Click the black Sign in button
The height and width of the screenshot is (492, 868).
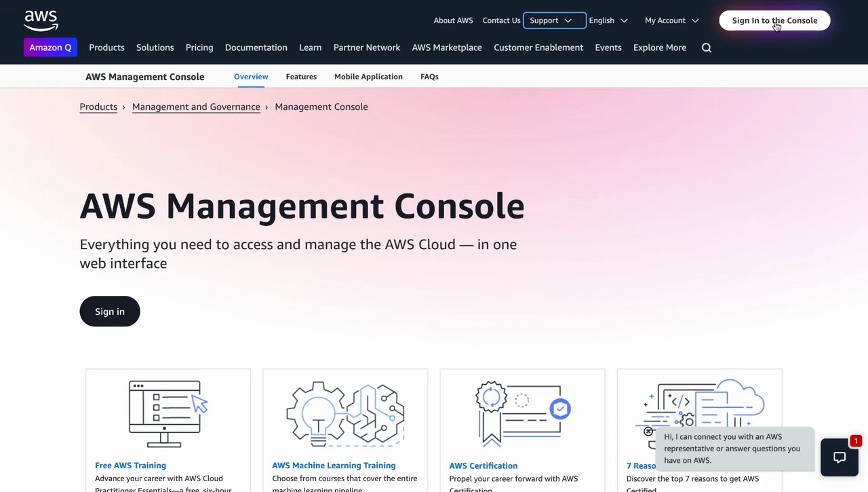tap(110, 311)
